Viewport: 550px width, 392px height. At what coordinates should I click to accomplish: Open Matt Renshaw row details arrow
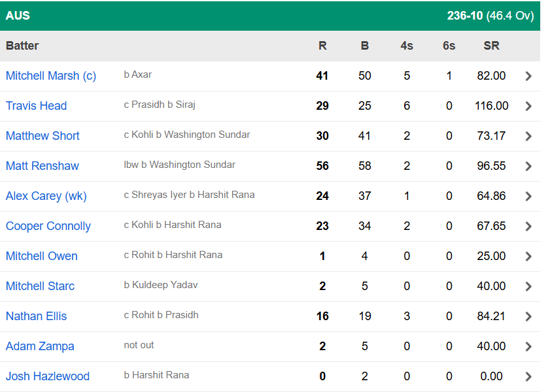[x=528, y=166]
